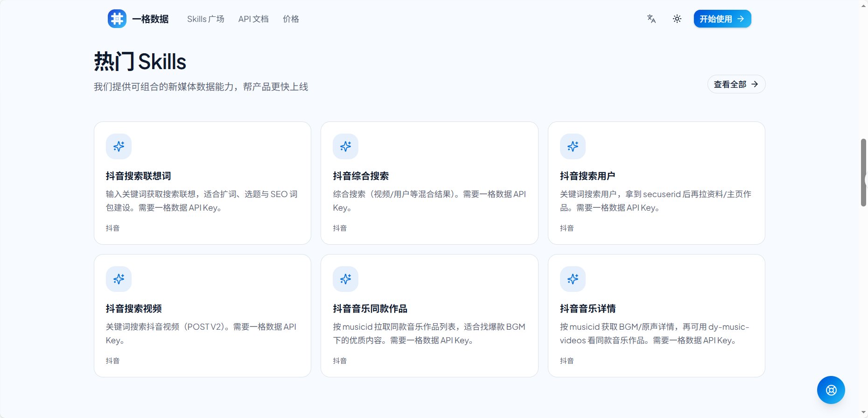Click description starting 按 musicid 拉取同款音乐作品列表
Image resolution: width=868 pixels, height=418 pixels.
click(429, 333)
